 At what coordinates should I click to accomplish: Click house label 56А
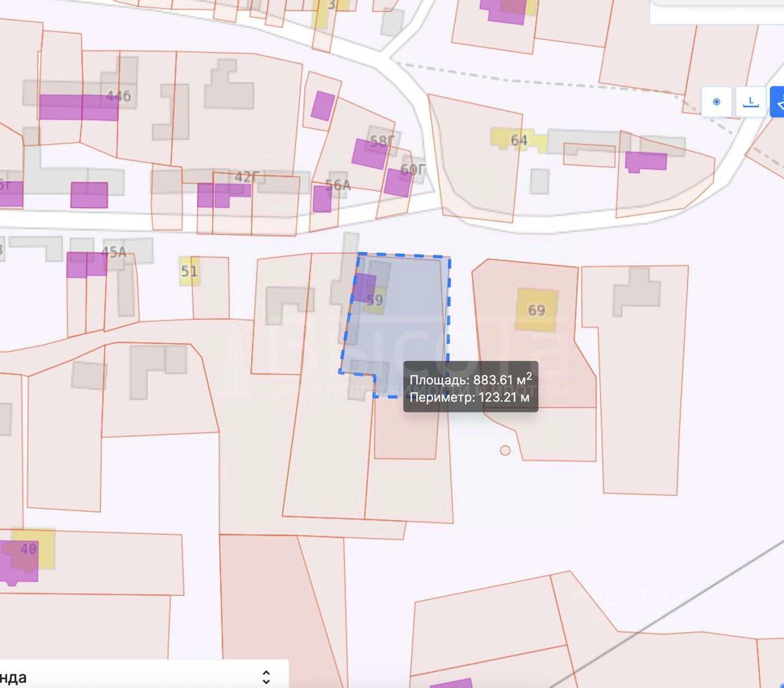[x=338, y=185]
